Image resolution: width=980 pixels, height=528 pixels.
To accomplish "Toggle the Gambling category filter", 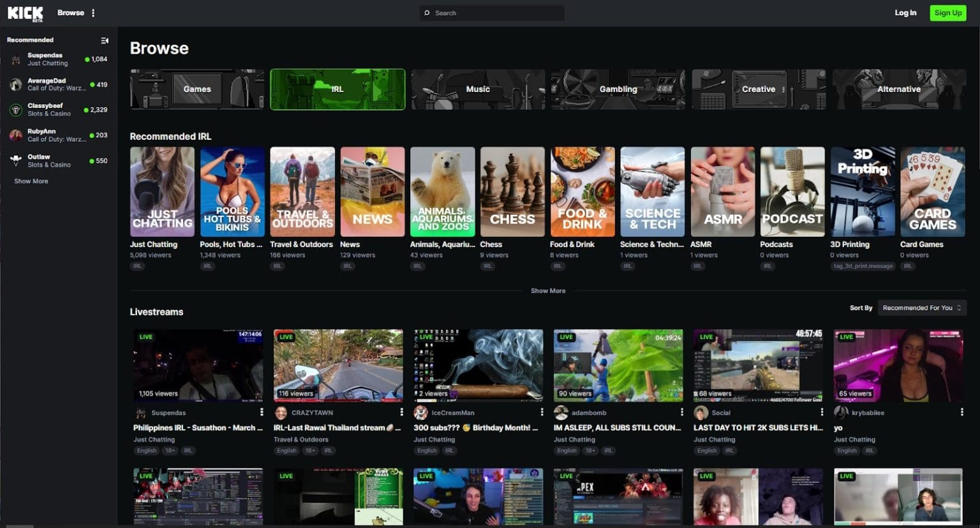I will pos(618,89).
